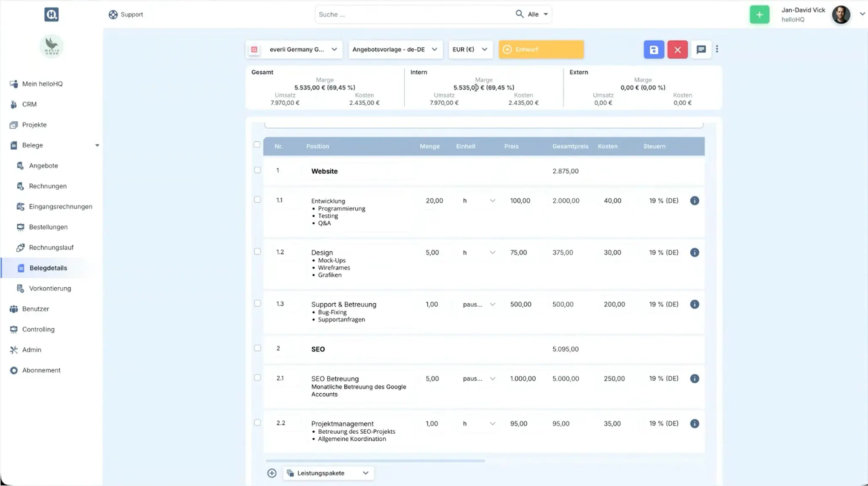The width and height of the screenshot is (868, 486).
Task: Click the Rechnungen sidebar icon
Action: click(x=20, y=186)
